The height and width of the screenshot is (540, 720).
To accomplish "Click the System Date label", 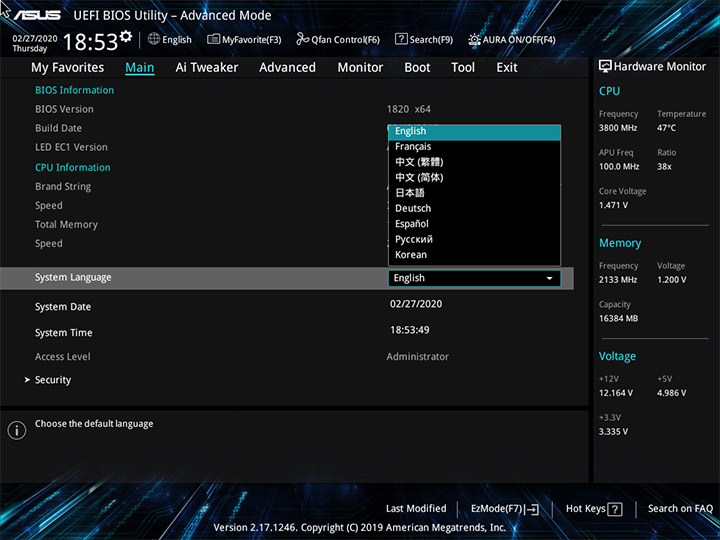I will [x=63, y=307].
